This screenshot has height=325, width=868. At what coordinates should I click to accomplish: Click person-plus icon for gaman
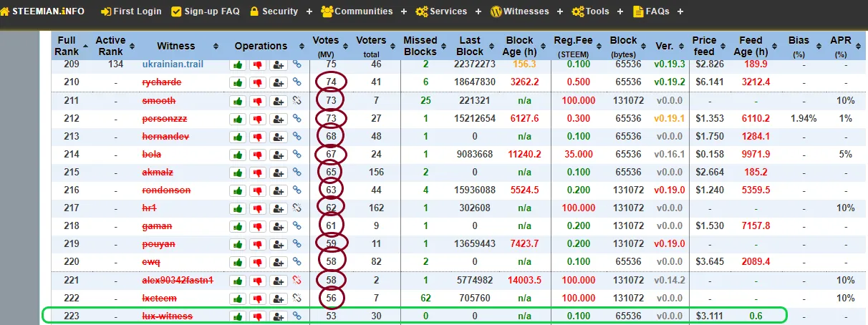point(279,226)
